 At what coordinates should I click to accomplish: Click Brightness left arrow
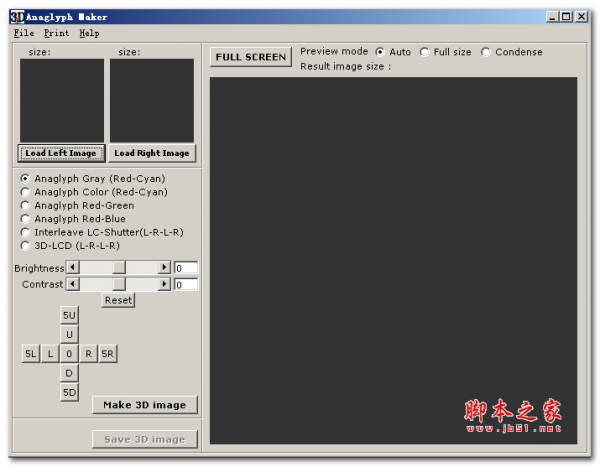pyautogui.click(x=73, y=268)
